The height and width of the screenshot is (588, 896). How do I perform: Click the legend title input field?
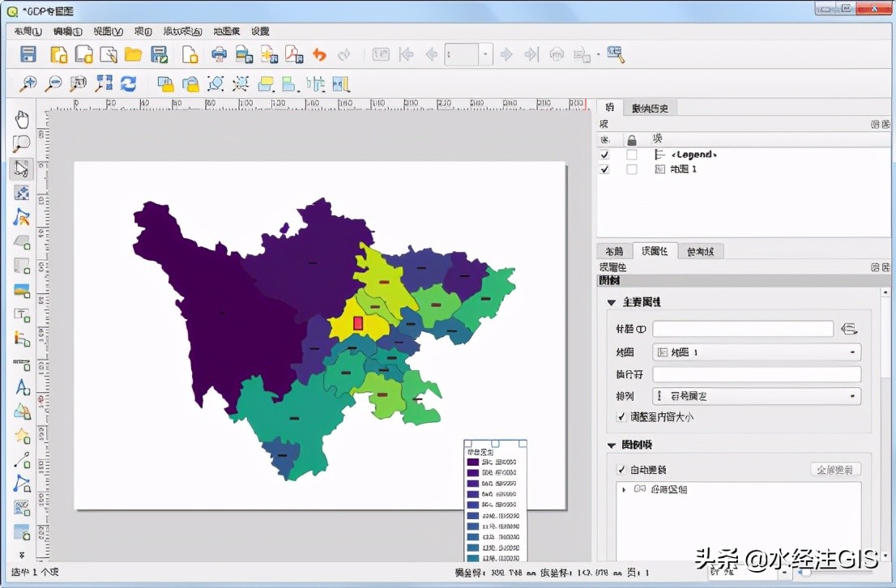click(x=743, y=329)
